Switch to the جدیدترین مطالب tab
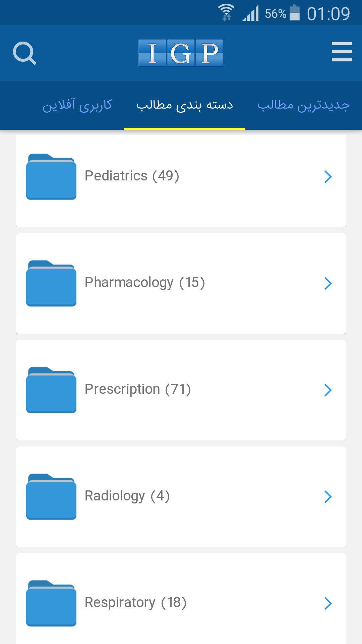 (x=303, y=105)
